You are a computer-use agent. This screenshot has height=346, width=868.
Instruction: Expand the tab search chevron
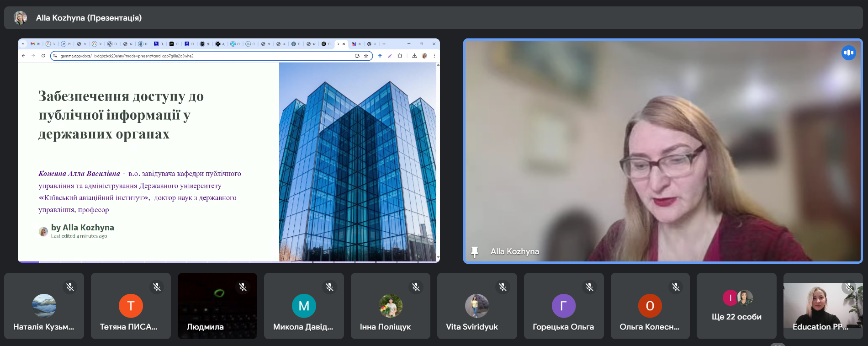point(23,44)
